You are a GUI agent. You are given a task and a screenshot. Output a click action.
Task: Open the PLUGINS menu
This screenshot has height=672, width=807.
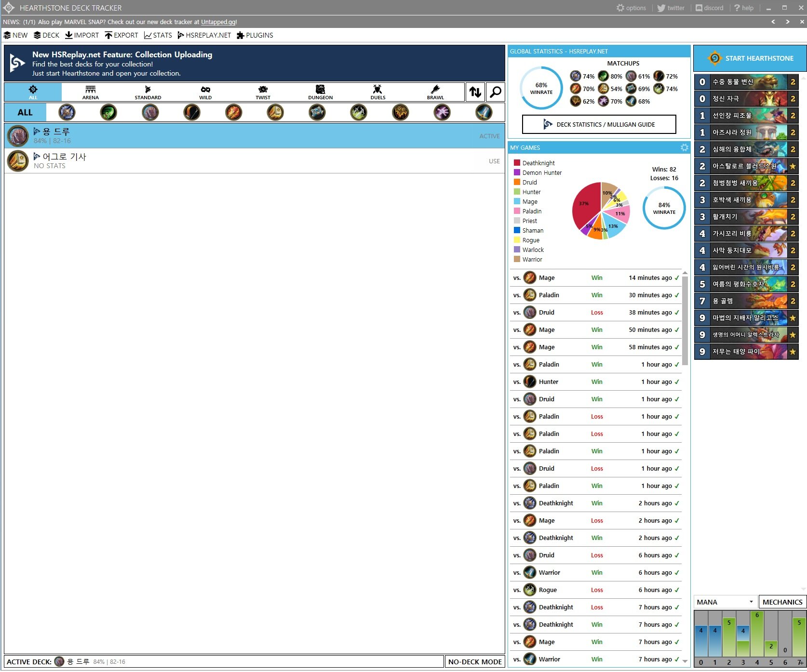tap(255, 35)
